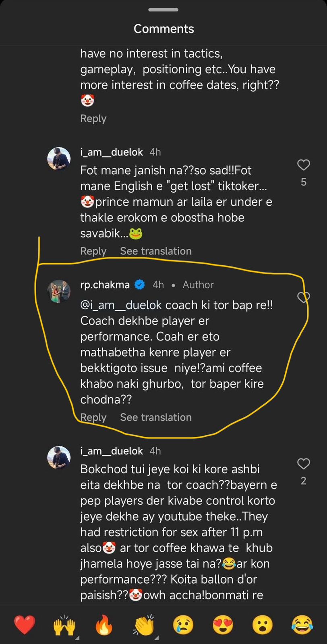This screenshot has width=327, height=644.
Task: Open rp.chakma's profile via username
Action: pos(105,285)
